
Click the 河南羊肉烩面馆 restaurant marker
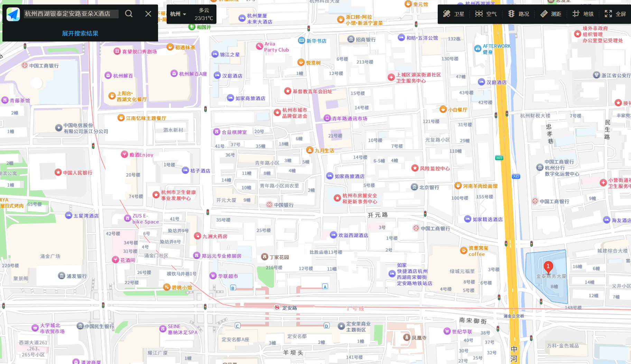pos(458,186)
